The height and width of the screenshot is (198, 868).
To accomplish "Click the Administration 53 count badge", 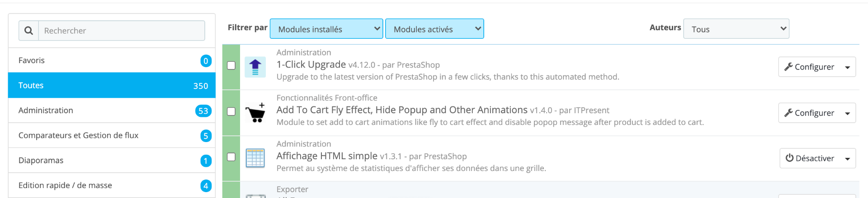I will point(203,111).
